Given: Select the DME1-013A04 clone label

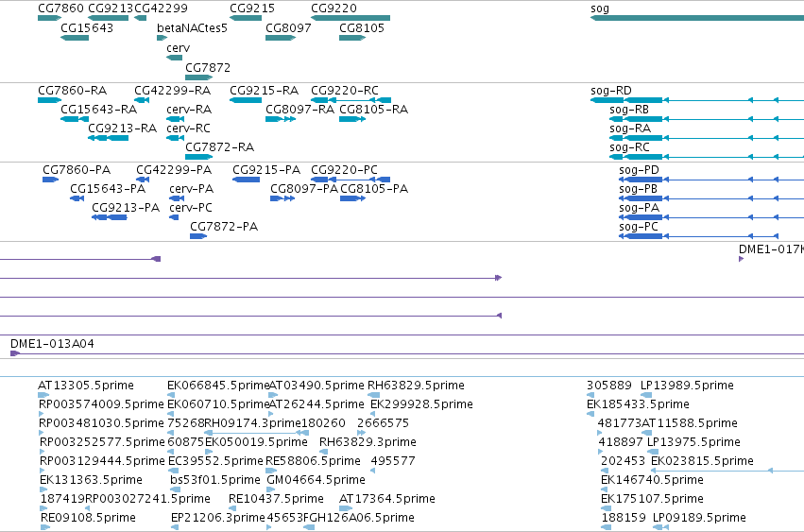Looking at the screenshot, I should [x=52, y=344].
